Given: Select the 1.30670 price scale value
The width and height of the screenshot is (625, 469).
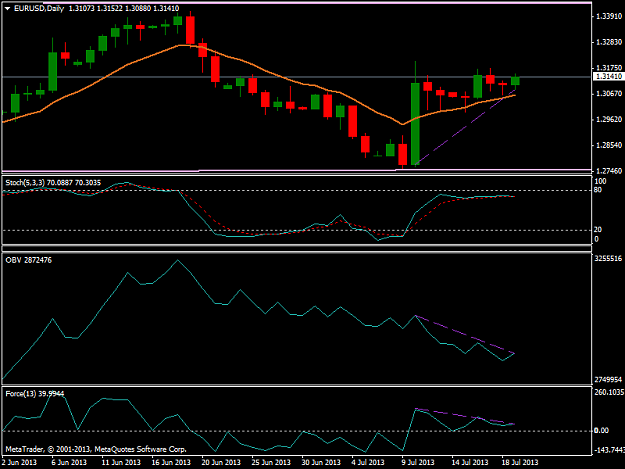Looking at the screenshot, I should point(609,94).
